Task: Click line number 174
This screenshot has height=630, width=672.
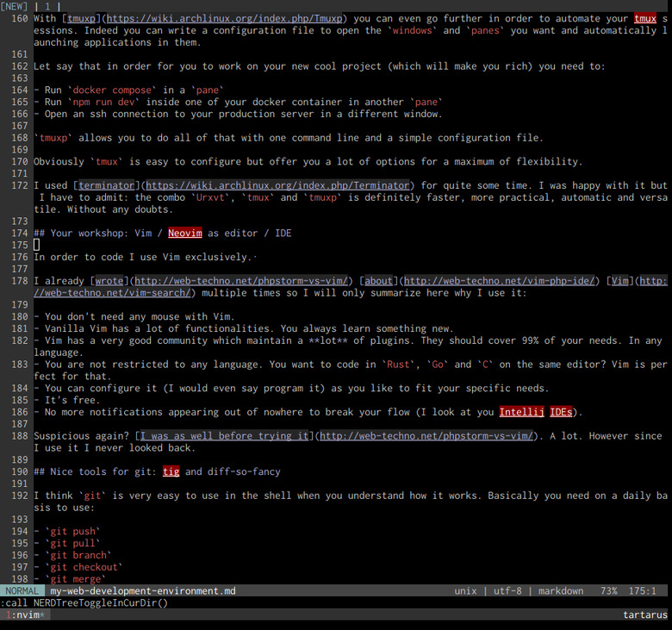Action: (20, 233)
